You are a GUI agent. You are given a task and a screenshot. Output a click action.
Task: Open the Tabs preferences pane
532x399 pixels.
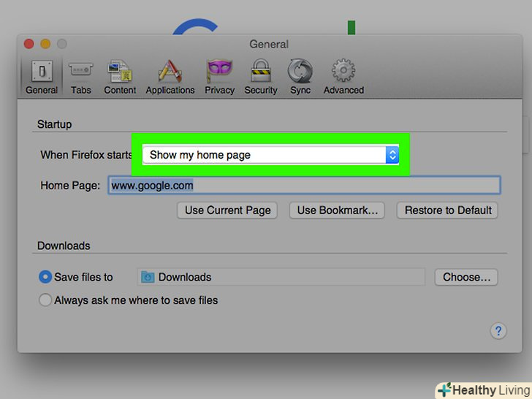coord(80,77)
